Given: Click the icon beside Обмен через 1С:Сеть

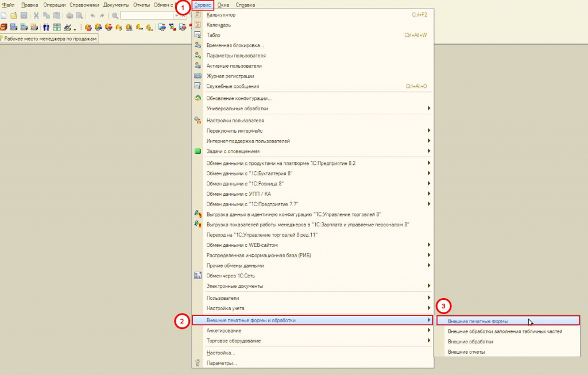Looking at the screenshot, I should point(198,276).
